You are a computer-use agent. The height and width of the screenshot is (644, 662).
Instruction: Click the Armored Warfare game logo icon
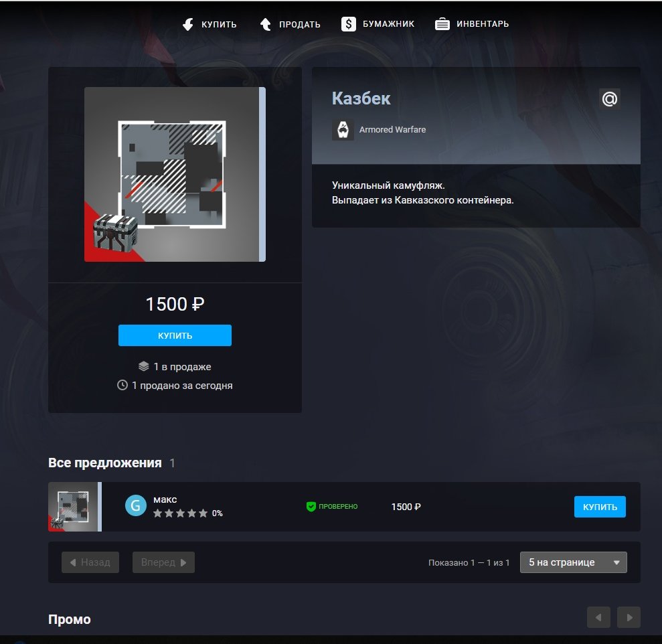[x=343, y=130]
